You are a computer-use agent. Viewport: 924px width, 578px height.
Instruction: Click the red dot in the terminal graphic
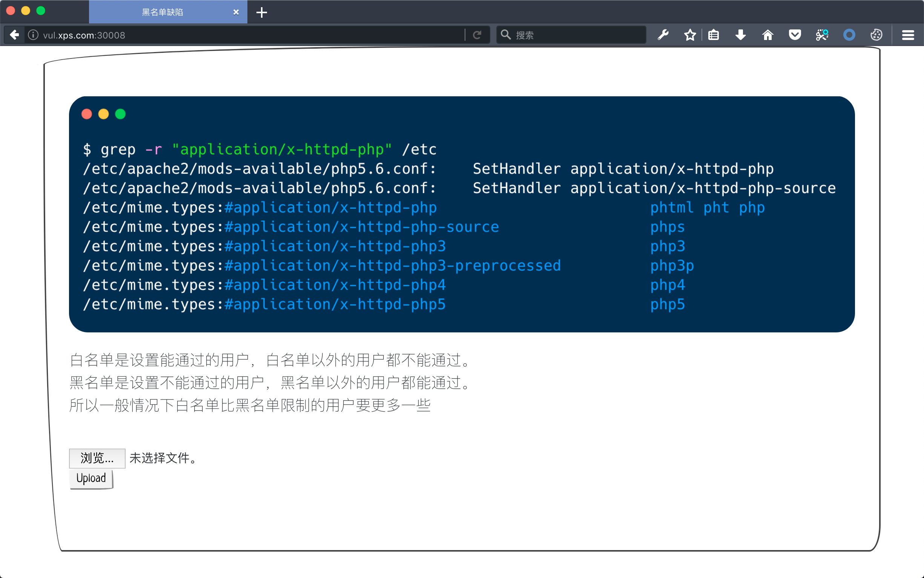click(x=87, y=114)
